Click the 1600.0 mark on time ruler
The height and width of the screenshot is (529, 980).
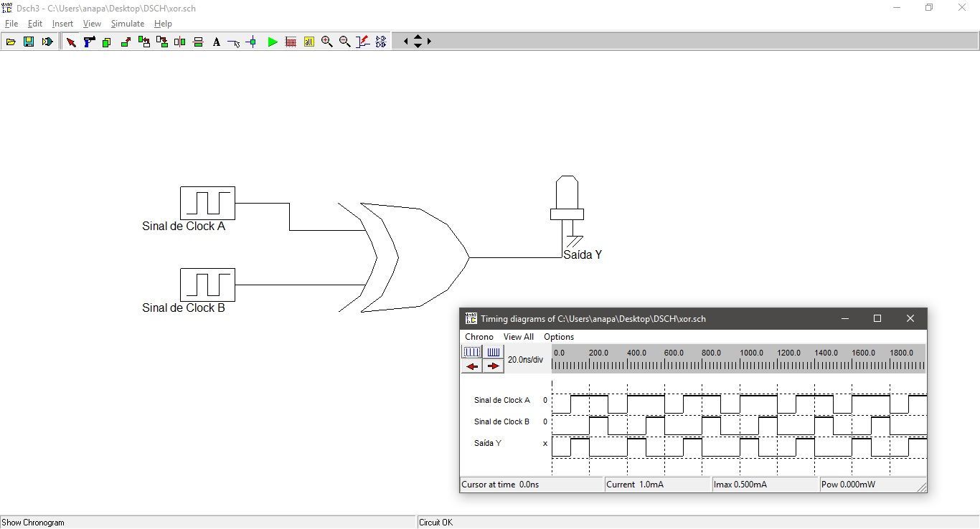tap(863, 353)
